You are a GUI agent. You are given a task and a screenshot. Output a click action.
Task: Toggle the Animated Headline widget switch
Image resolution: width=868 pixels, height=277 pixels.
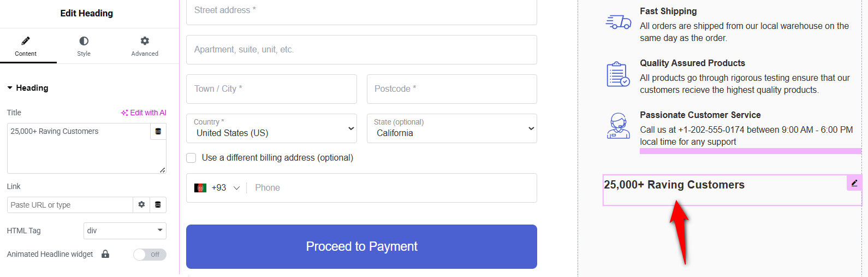tap(150, 255)
